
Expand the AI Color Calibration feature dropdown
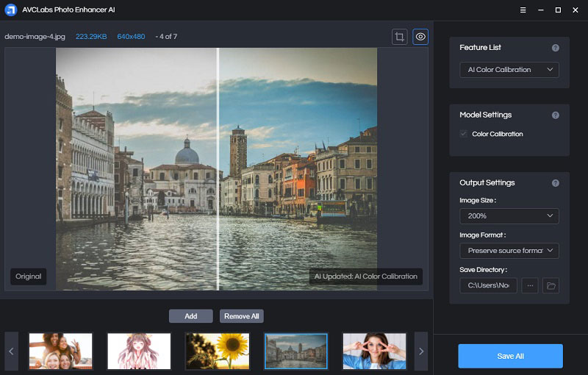[x=509, y=70]
